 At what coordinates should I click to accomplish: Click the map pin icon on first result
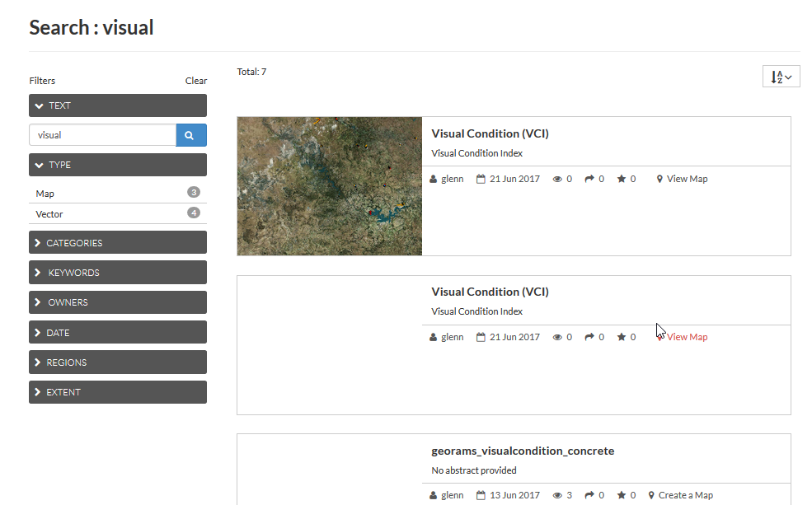(659, 179)
